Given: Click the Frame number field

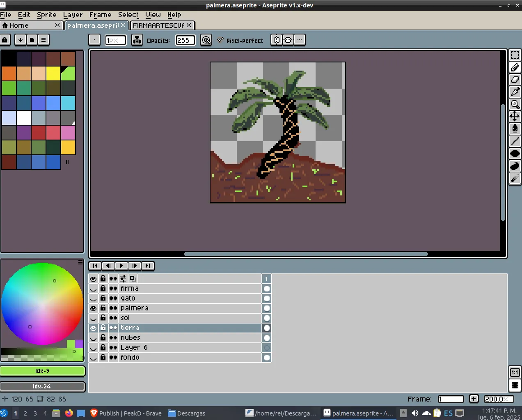Looking at the screenshot, I should [x=451, y=399].
